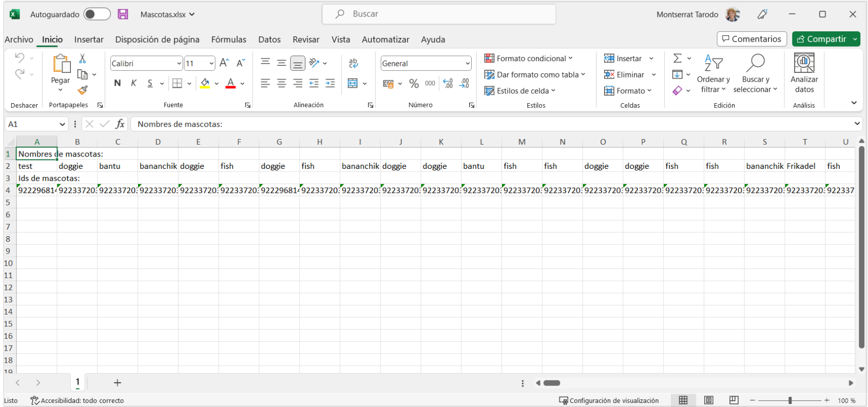Screen dimensions: 868x407
Task: Switch to Page Layout view in status bar
Action: tap(709, 400)
